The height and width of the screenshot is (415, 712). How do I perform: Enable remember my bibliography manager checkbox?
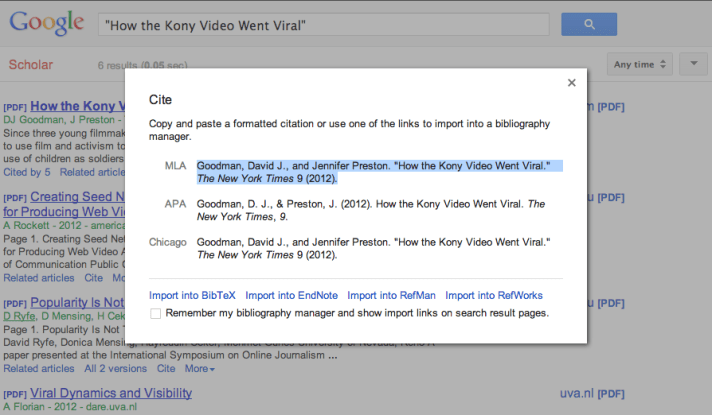click(x=155, y=314)
